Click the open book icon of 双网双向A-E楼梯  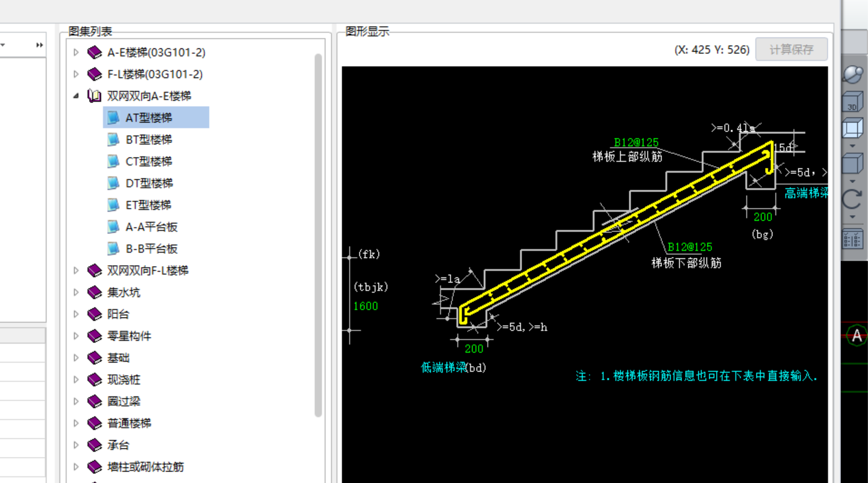[x=94, y=96]
